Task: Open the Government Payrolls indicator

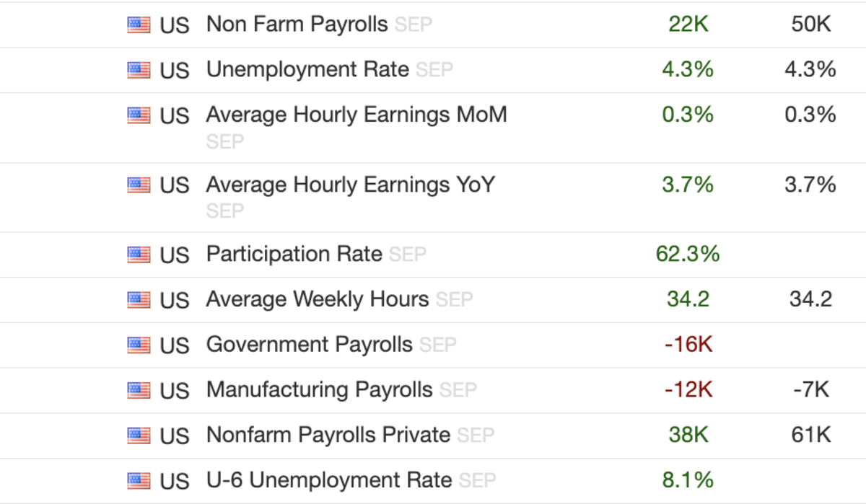Action: click(309, 345)
